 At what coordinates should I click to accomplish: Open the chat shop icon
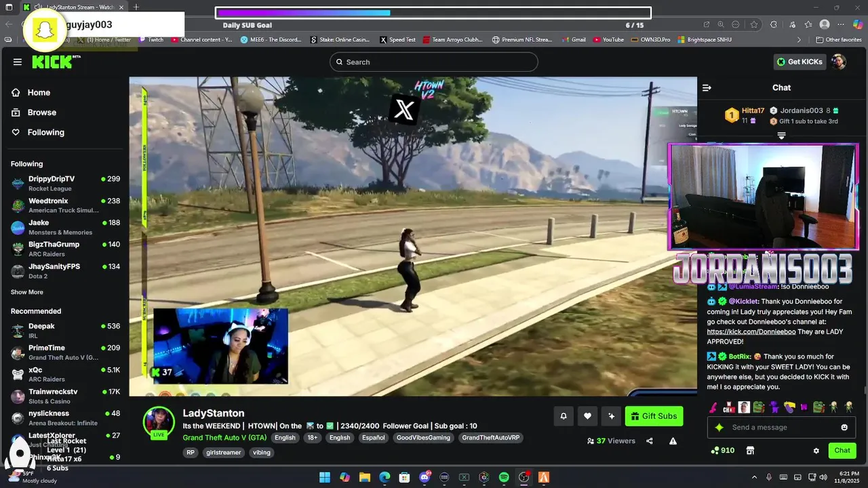click(x=750, y=451)
